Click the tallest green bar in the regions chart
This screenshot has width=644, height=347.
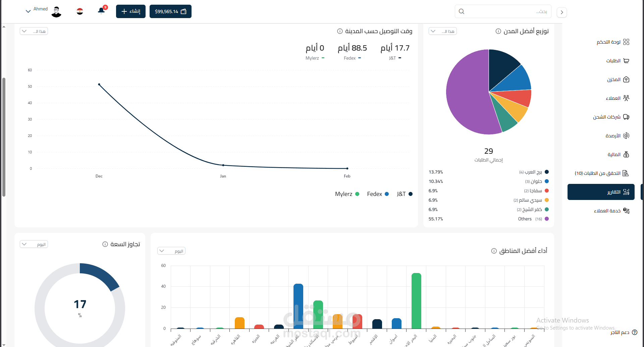point(416,301)
